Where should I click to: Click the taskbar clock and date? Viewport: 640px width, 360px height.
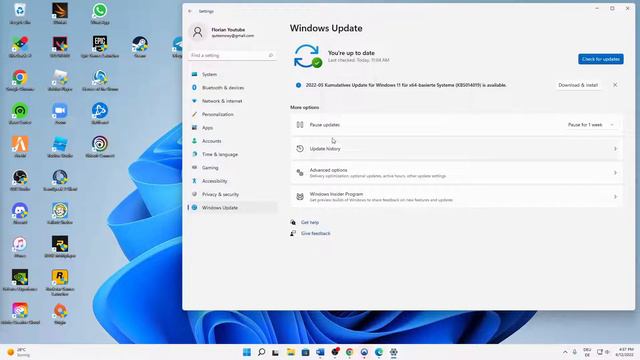625,352
